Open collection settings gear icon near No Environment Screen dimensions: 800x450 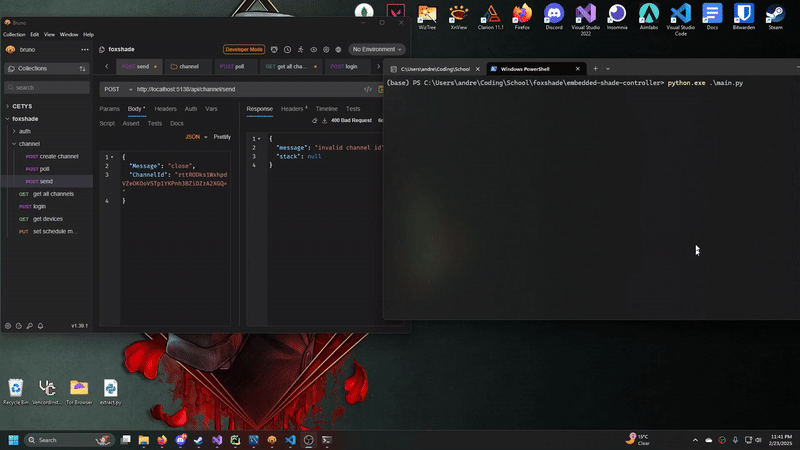click(326, 49)
